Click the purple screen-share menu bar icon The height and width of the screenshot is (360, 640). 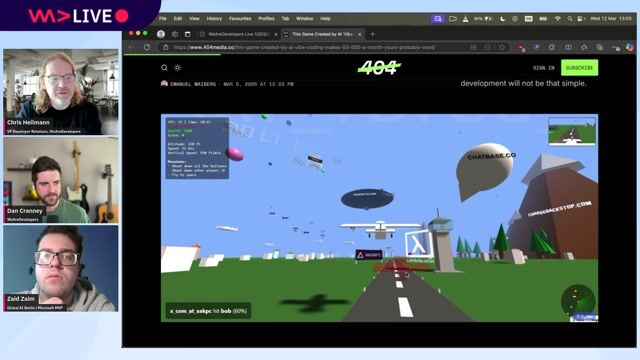438,19
